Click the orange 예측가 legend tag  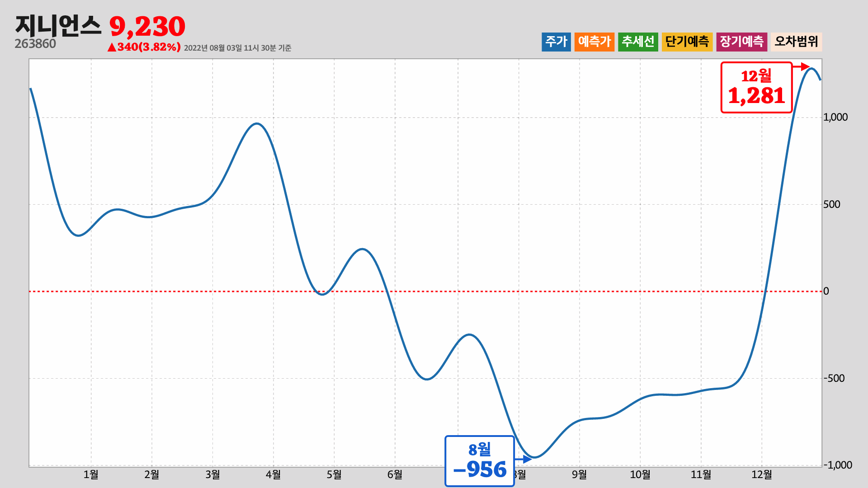coord(594,42)
